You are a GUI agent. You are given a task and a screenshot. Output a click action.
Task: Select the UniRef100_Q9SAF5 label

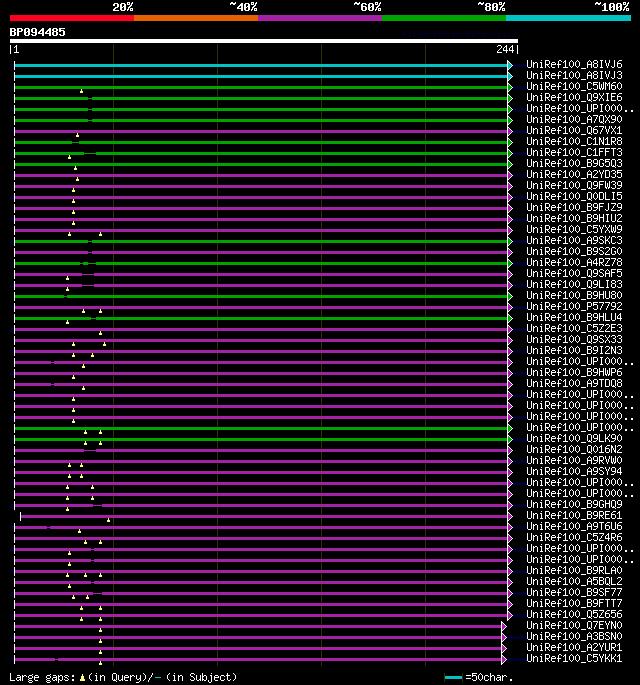[x=574, y=273]
